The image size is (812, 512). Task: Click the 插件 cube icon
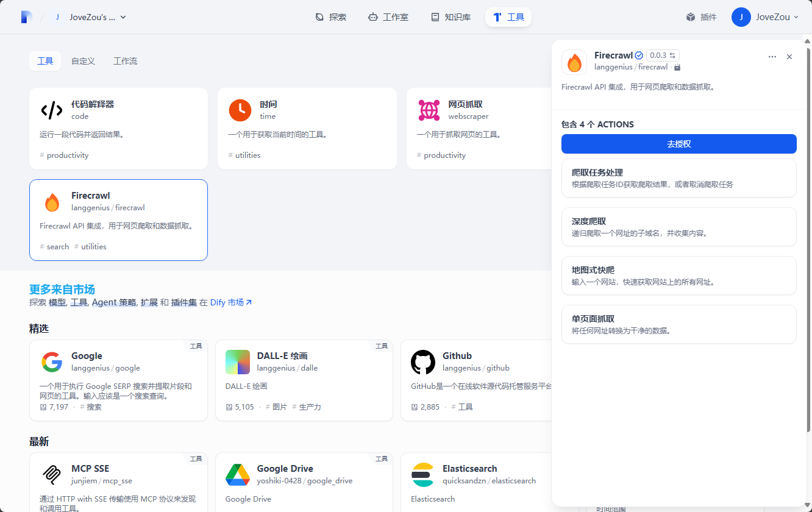(691, 17)
